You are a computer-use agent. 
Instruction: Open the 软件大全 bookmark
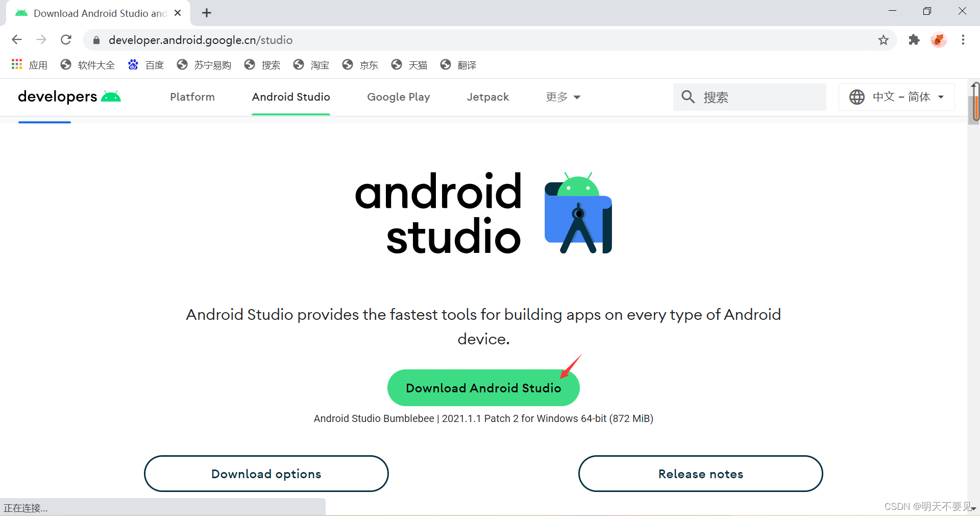[x=88, y=65]
